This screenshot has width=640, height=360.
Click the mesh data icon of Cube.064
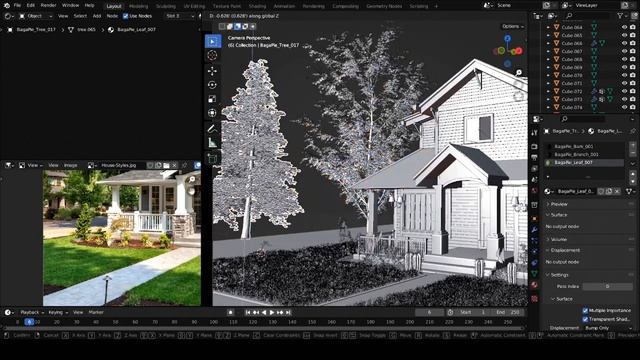pos(594,27)
